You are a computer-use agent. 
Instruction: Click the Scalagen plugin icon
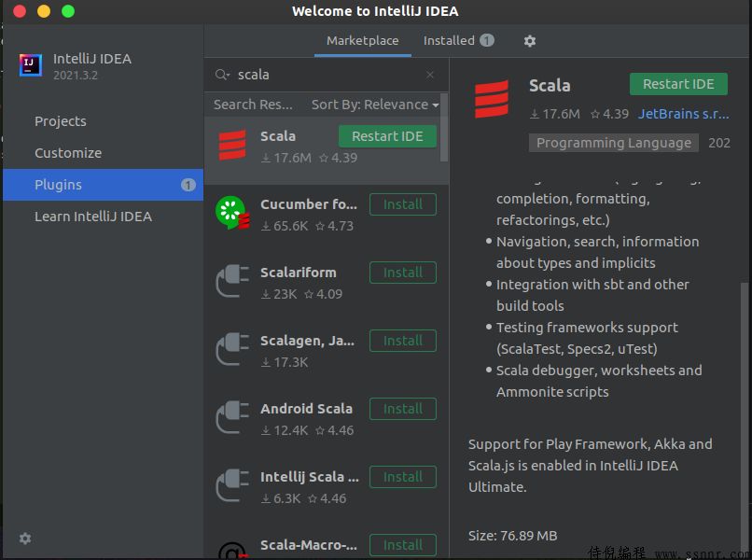pos(232,349)
